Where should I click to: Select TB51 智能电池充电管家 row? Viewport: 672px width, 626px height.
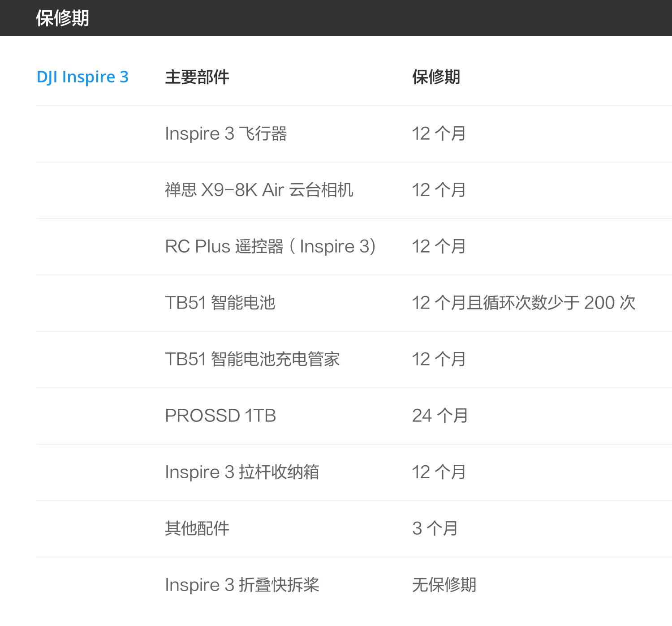252,360
